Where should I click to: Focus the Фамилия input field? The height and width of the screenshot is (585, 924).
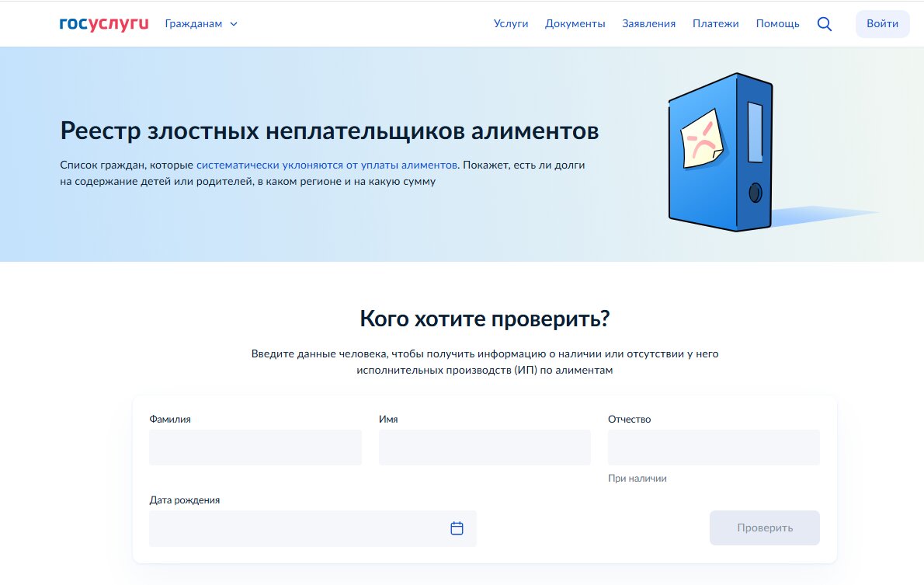pyautogui.click(x=255, y=447)
